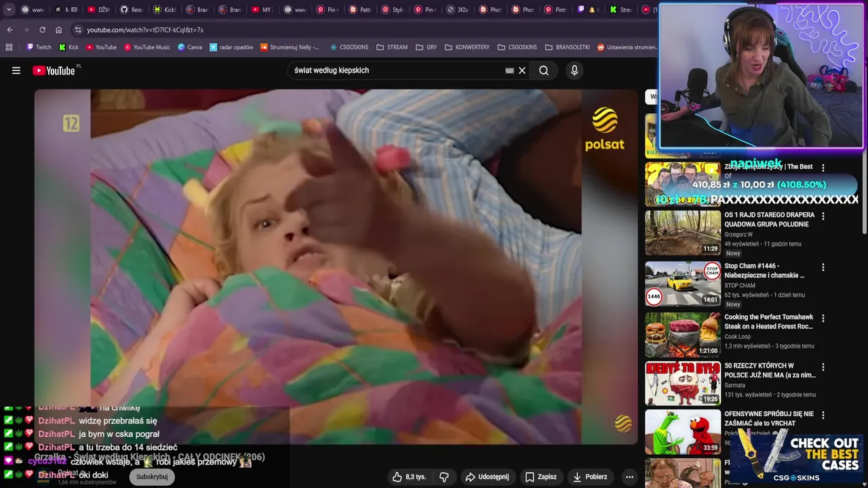
Task: Open the 'KIEDYŚ TO BYŁO' thumbnail
Action: click(683, 383)
